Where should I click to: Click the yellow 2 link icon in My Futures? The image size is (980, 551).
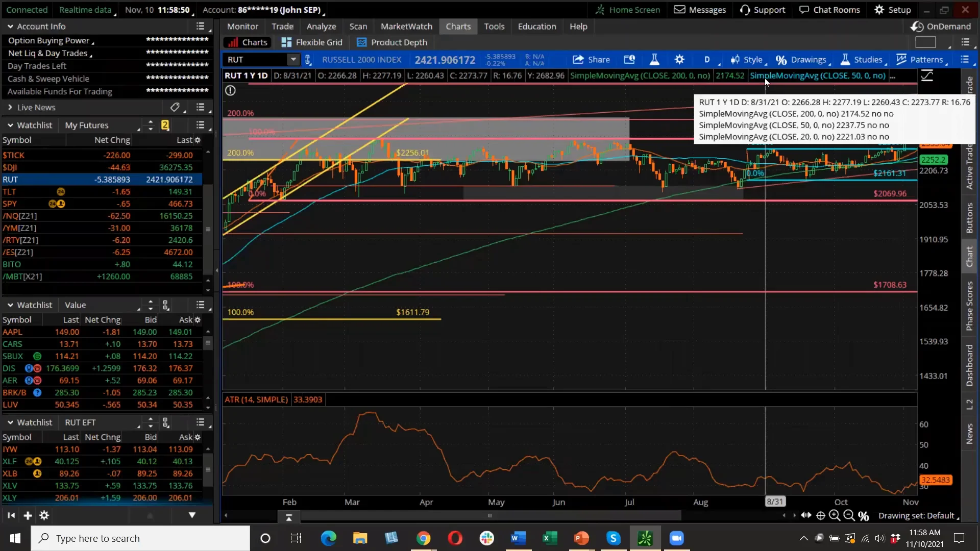pos(165,125)
